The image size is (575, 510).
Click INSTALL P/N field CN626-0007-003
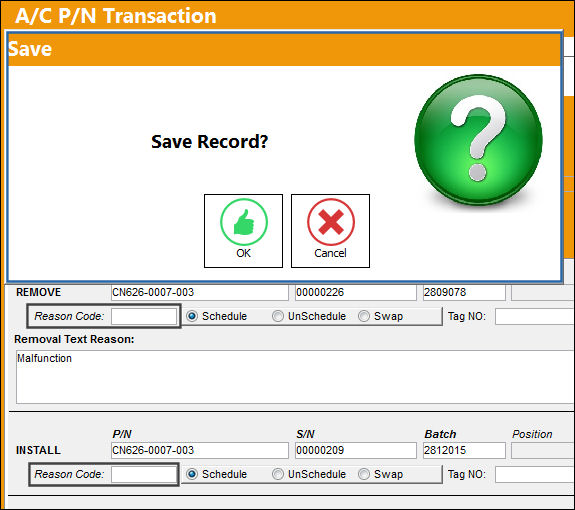pyautogui.click(x=199, y=450)
